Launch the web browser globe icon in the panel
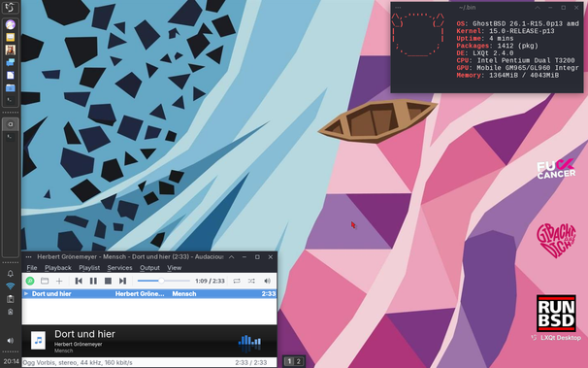 [10, 24]
